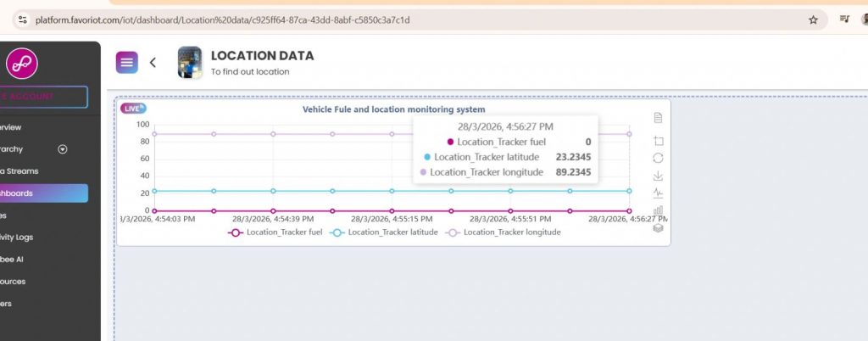
Task: Click the Favoriot logo in sidebar
Action: coord(23,63)
